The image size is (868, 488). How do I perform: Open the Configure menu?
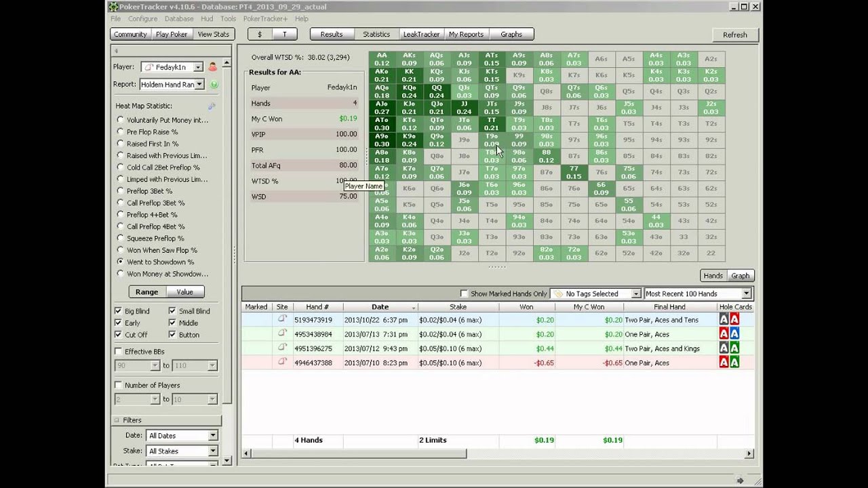[142, 19]
